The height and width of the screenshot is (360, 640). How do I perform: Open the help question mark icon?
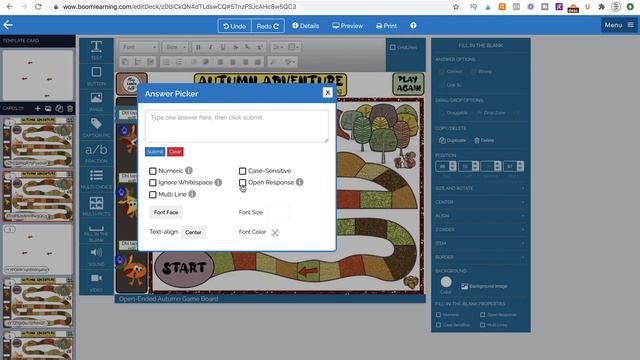pos(413,25)
